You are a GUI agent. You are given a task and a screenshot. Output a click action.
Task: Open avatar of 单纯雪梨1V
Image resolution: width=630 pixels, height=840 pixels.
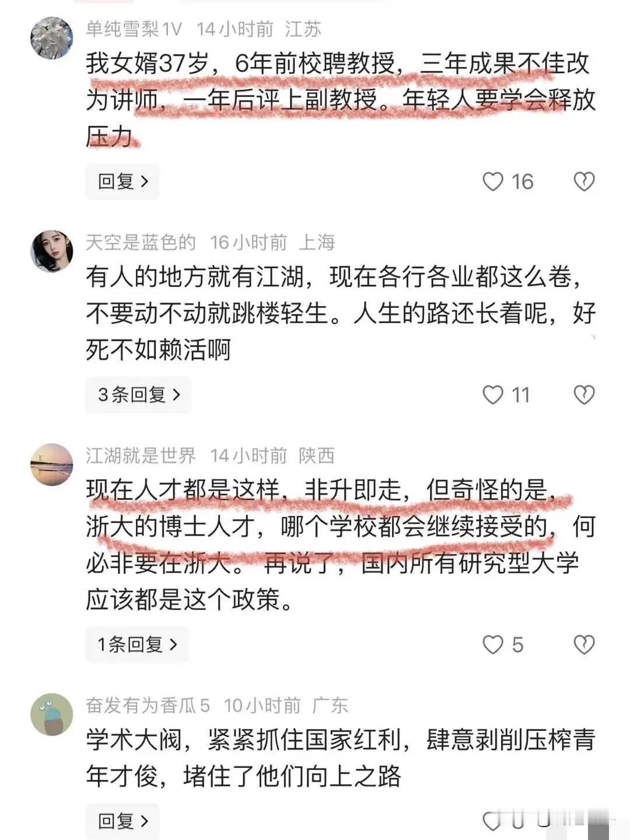click(x=51, y=38)
